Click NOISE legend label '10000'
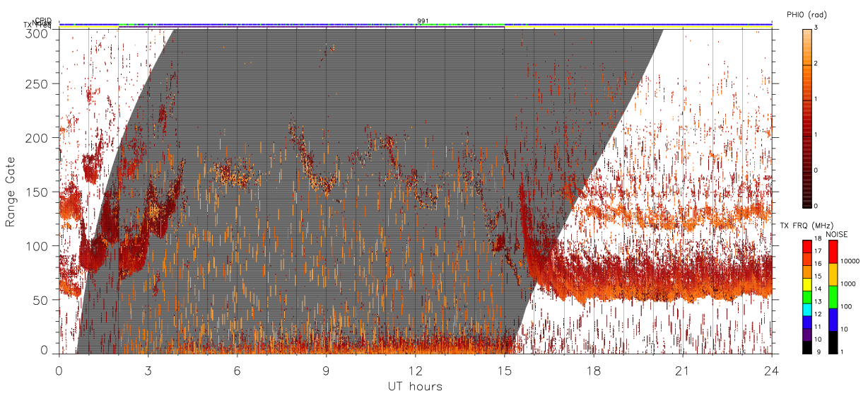 pos(851,260)
